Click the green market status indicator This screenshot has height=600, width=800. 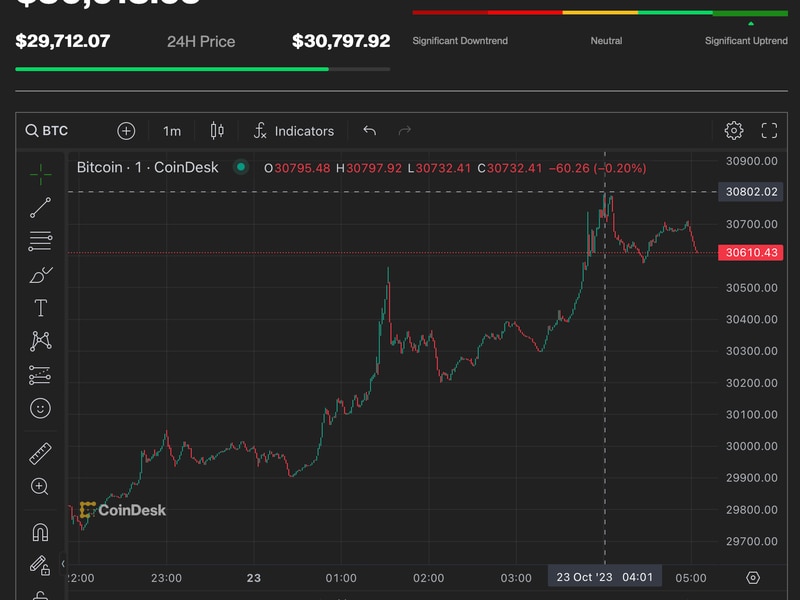tap(241, 167)
